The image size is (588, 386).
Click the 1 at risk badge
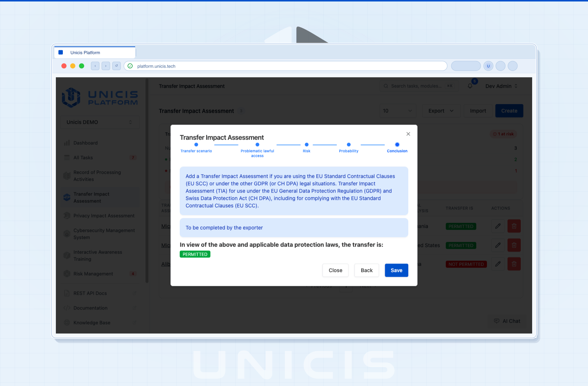[503, 134]
